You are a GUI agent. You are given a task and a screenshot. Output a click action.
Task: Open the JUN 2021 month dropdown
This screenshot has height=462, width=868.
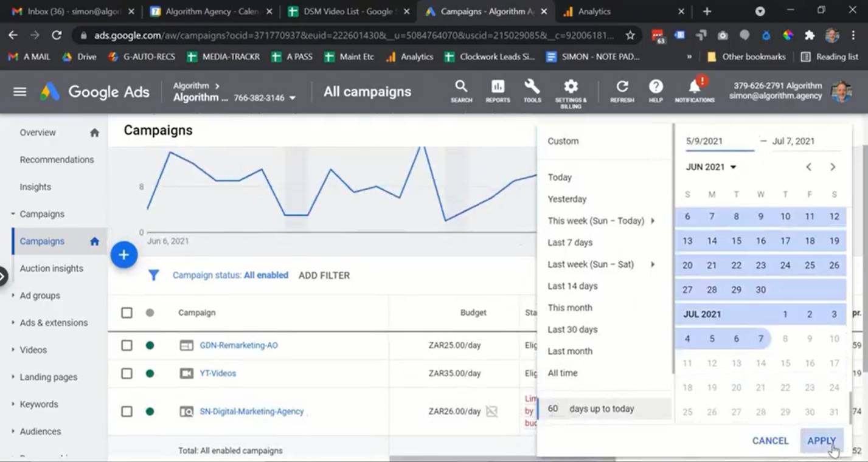[710, 167]
